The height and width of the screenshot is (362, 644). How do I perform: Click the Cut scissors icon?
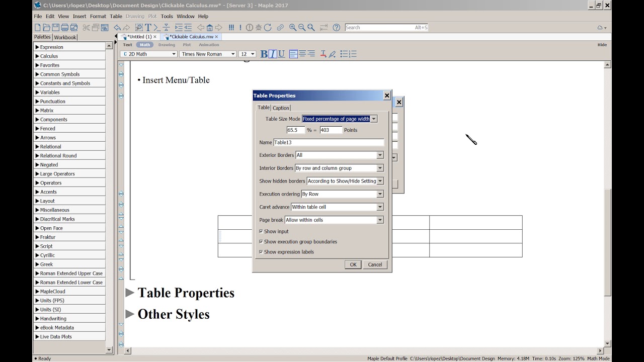coord(86,28)
